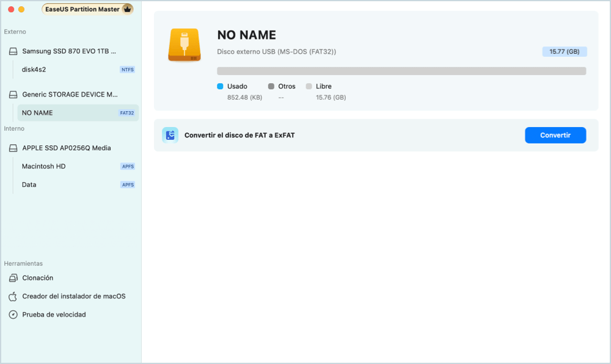Click the Clonación tool icon
Image resolution: width=611 pixels, height=364 pixels.
[x=13, y=278]
